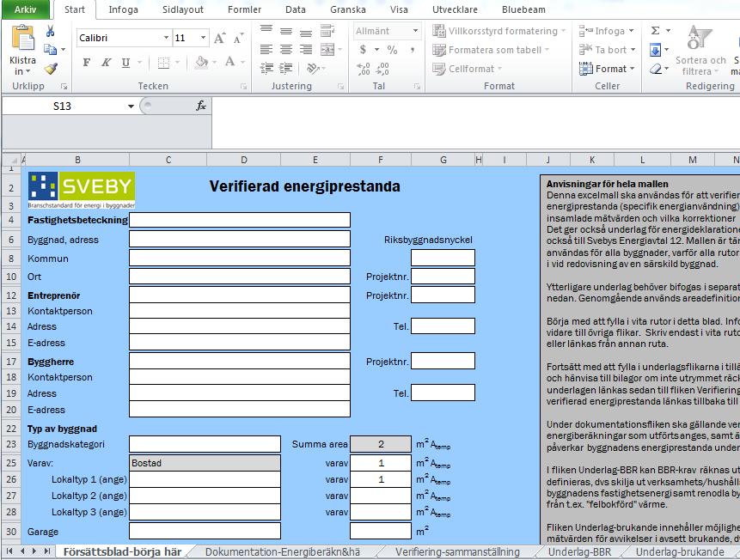Open the font name Calibri dropdown
Viewport: 740px width, 560px height.
point(166,38)
